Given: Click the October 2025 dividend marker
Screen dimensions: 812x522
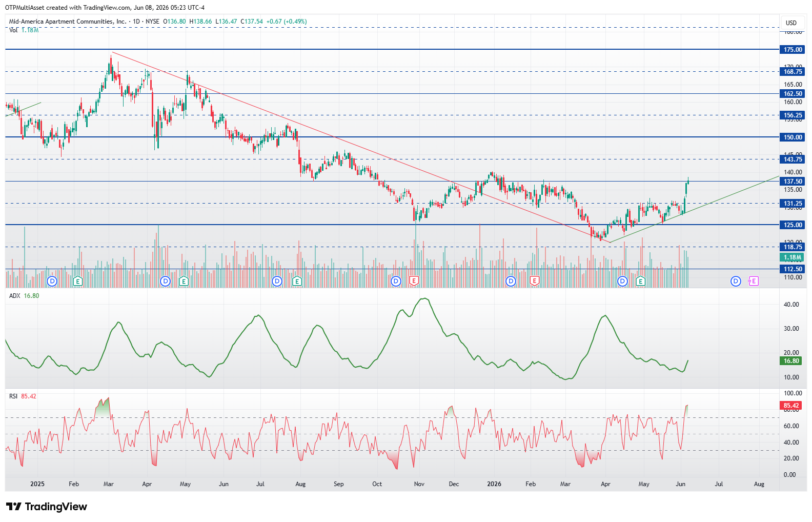Looking at the screenshot, I should [396, 281].
